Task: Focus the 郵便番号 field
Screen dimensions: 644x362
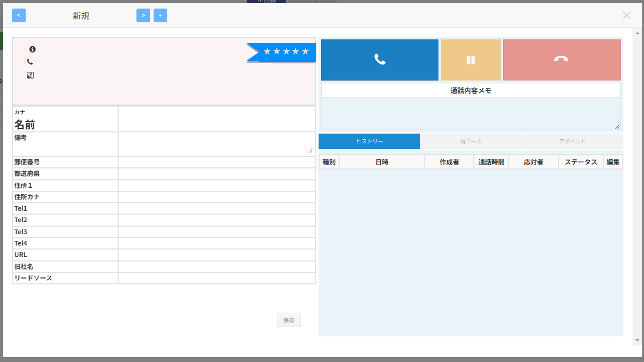Action: pos(216,162)
